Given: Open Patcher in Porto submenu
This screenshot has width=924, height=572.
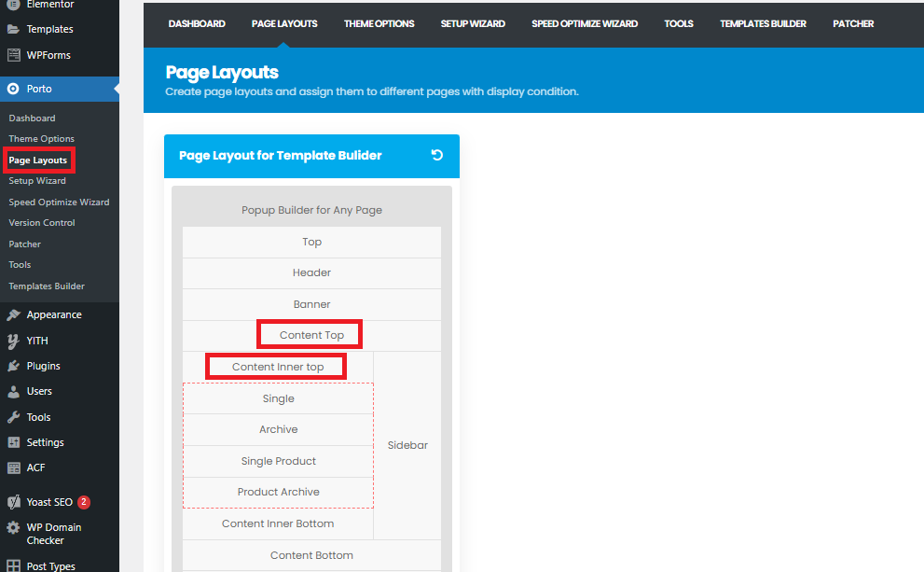Looking at the screenshot, I should click(x=25, y=244).
